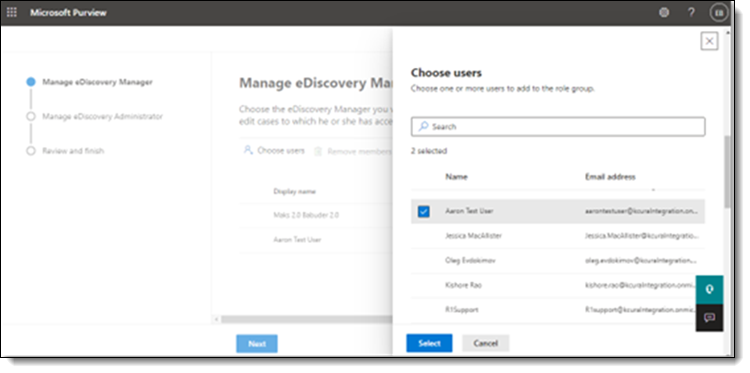This screenshot has height=373, width=750.
Task: Click R1support email address cell
Action: click(641, 310)
